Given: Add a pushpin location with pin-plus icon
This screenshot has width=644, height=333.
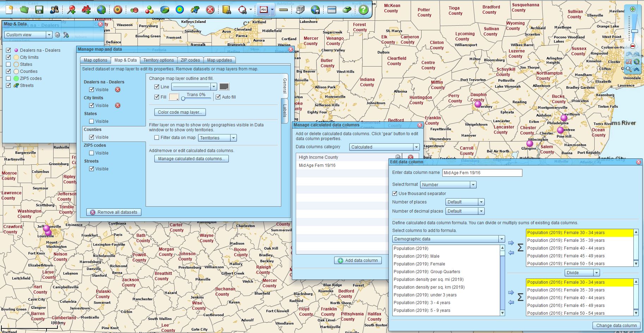Looking at the screenshot, I should point(71,10).
